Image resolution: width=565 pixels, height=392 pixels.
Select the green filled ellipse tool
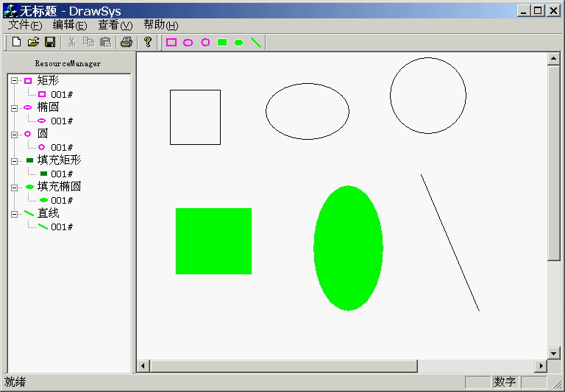coord(238,43)
